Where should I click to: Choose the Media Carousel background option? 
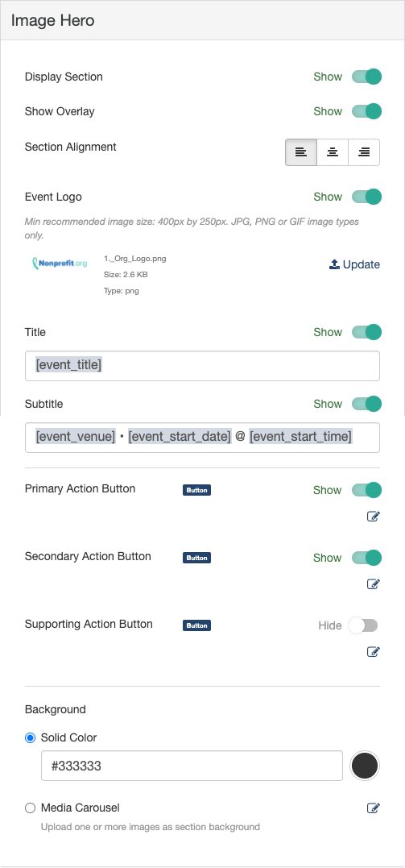pyautogui.click(x=31, y=808)
